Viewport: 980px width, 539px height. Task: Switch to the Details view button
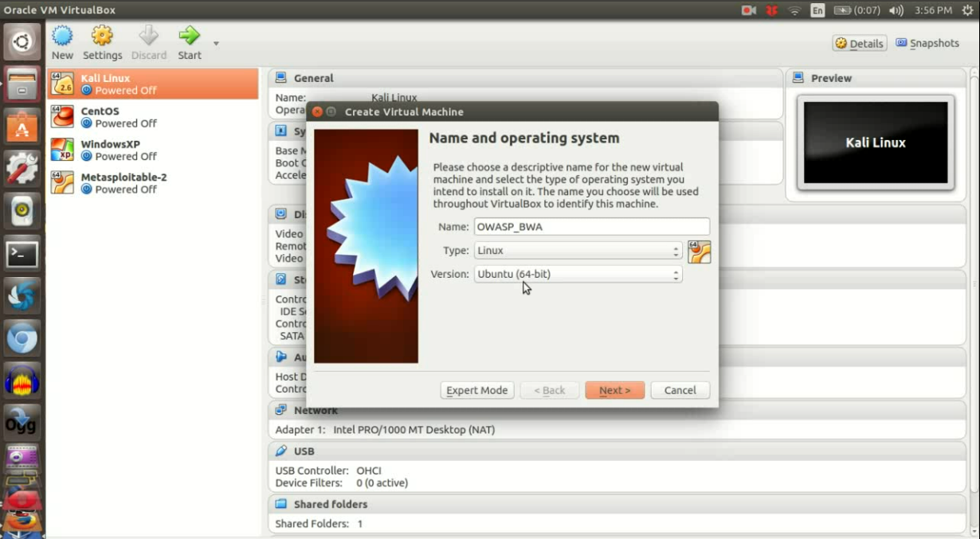coord(860,43)
